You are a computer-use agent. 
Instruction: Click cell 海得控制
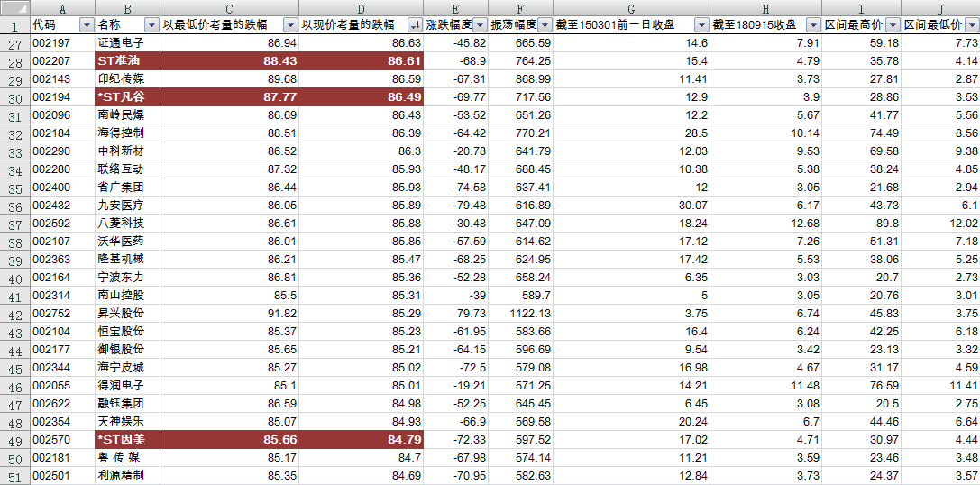[127, 133]
